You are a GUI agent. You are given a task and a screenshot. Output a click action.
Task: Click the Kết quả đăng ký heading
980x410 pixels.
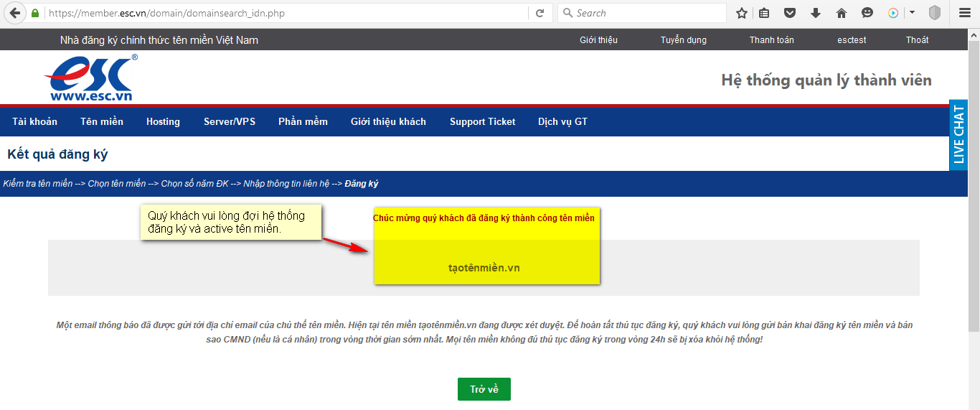(x=57, y=154)
